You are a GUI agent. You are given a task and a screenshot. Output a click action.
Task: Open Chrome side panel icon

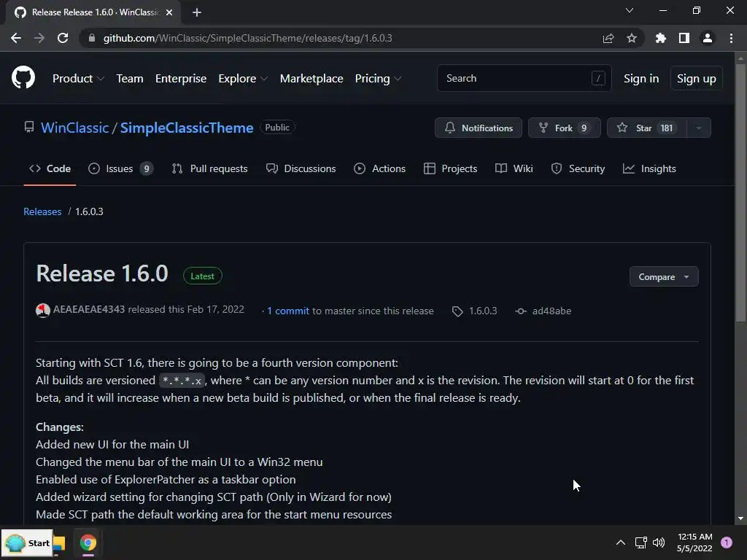(x=684, y=38)
